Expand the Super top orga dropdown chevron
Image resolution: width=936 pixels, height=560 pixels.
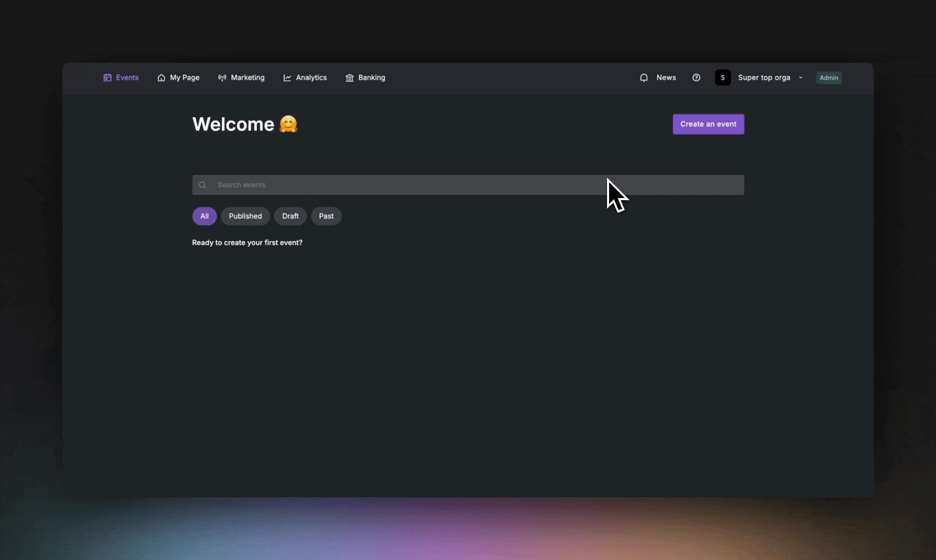pyautogui.click(x=801, y=78)
